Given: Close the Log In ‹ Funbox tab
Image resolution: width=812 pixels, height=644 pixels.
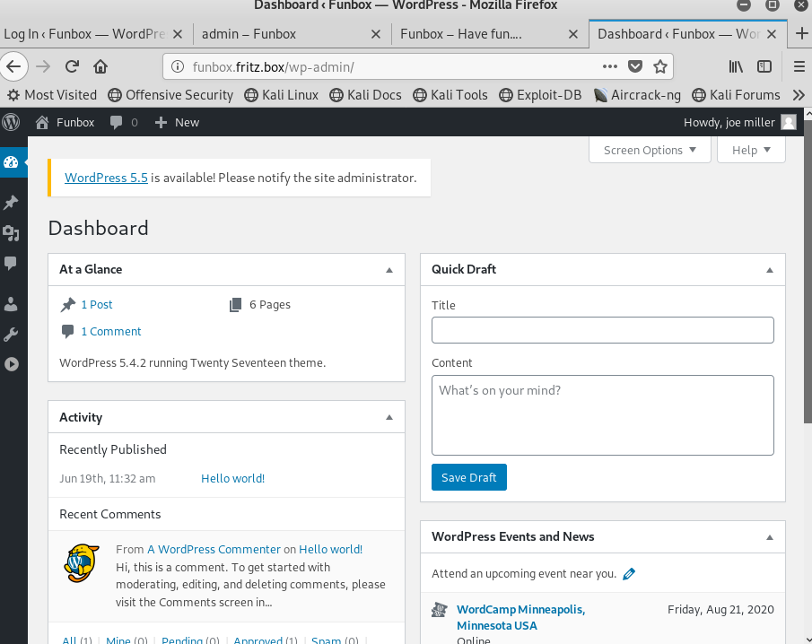Looking at the screenshot, I should (x=177, y=34).
